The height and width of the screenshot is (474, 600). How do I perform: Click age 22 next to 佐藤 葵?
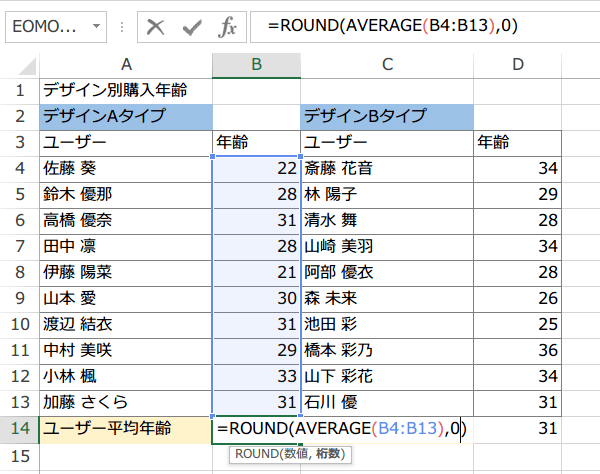pyautogui.click(x=256, y=169)
